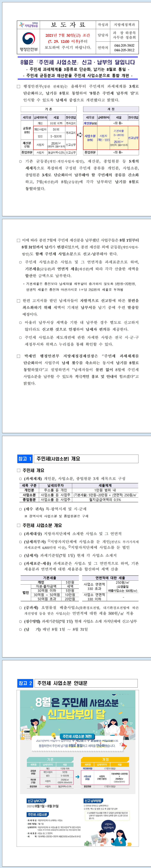This screenshot has height=868, width=151.
Task: Click the (중과세) bullet label
Action: (31, 608)
